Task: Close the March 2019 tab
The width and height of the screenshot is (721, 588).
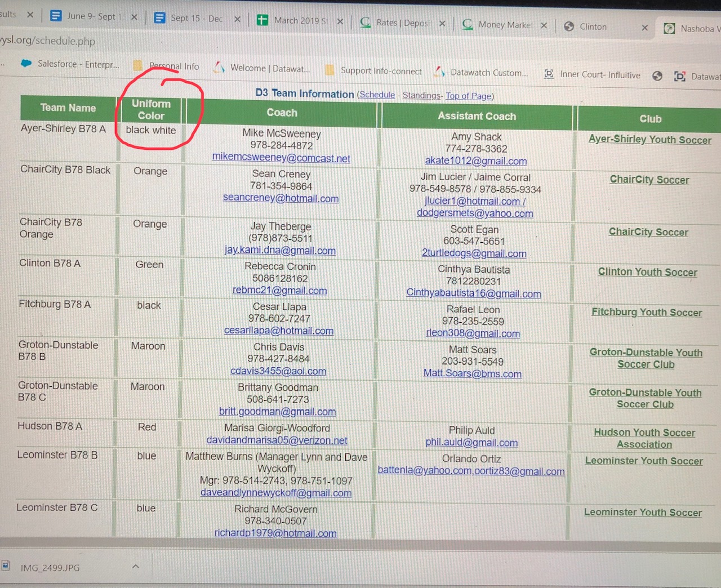Action: [340, 21]
